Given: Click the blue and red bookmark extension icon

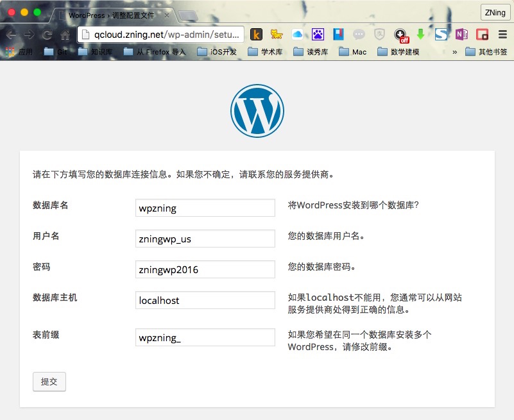Looking at the screenshot, I should 338,35.
